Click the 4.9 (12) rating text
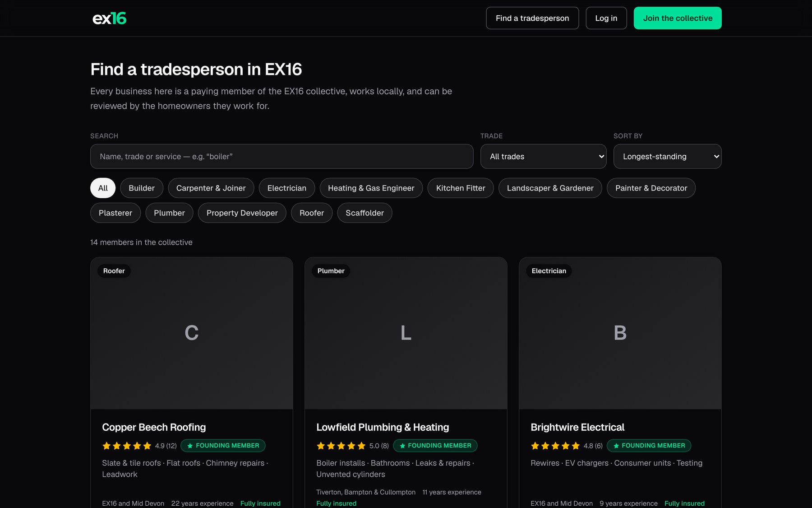Viewport: 812px width, 508px height. (x=166, y=446)
